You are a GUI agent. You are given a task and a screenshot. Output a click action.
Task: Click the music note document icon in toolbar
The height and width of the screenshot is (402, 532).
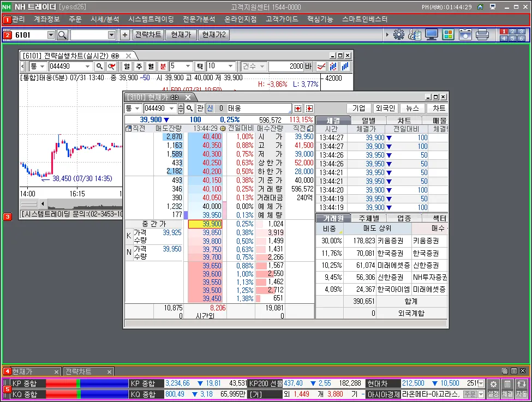[415, 34]
